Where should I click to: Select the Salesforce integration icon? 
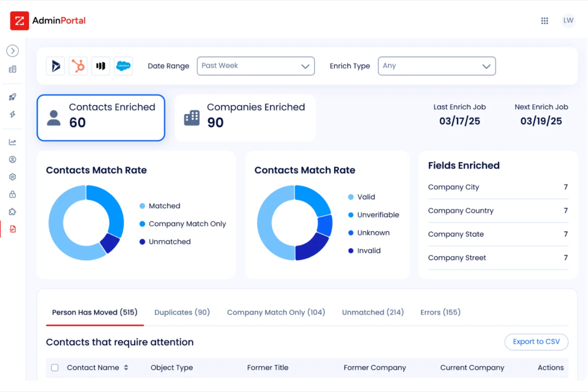click(124, 66)
